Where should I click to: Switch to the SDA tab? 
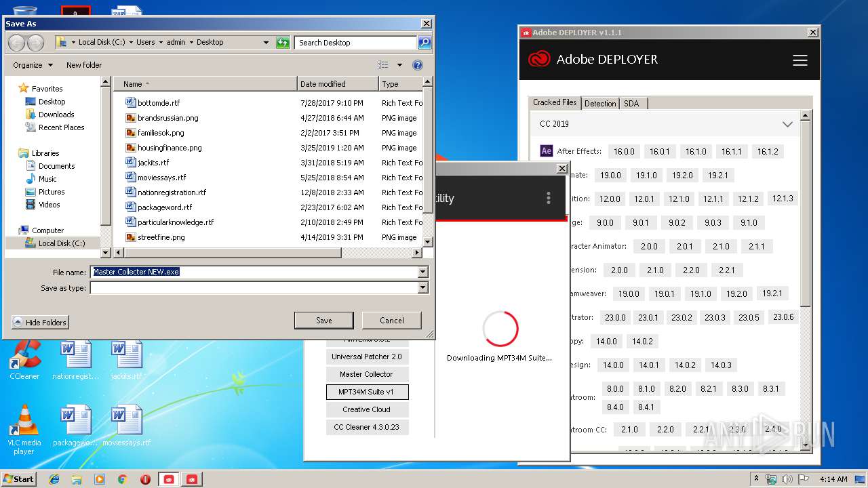click(631, 103)
